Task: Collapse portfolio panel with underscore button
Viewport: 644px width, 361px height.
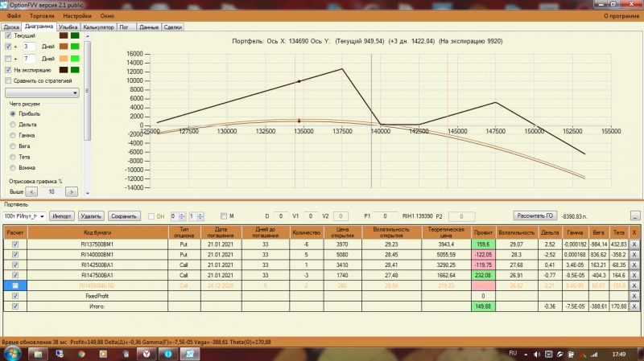Action: pyautogui.click(x=635, y=215)
